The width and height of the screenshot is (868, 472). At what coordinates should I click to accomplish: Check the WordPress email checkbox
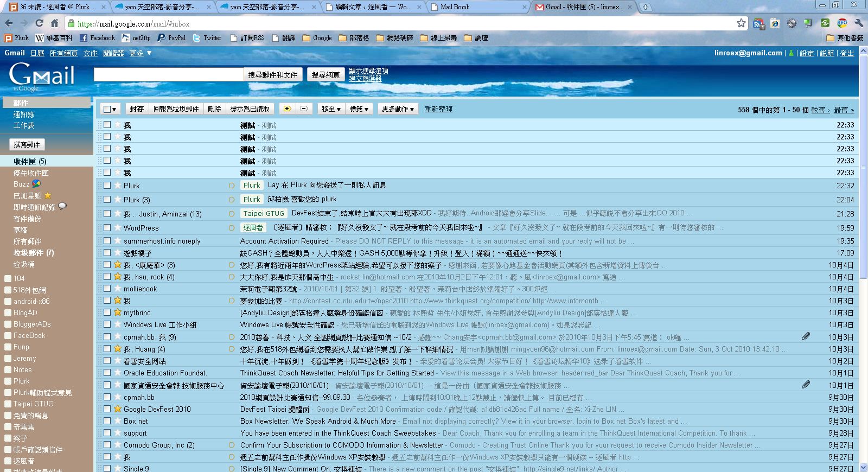107,228
